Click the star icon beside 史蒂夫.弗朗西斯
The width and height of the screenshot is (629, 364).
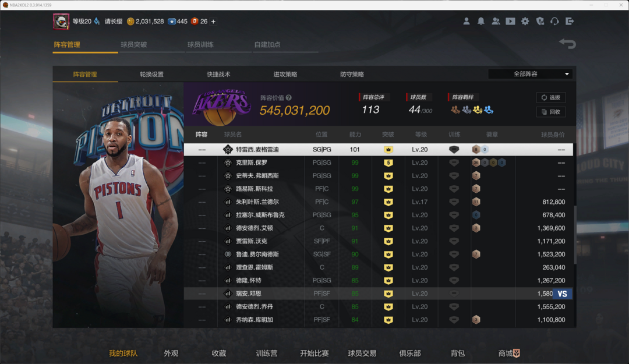pos(228,176)
